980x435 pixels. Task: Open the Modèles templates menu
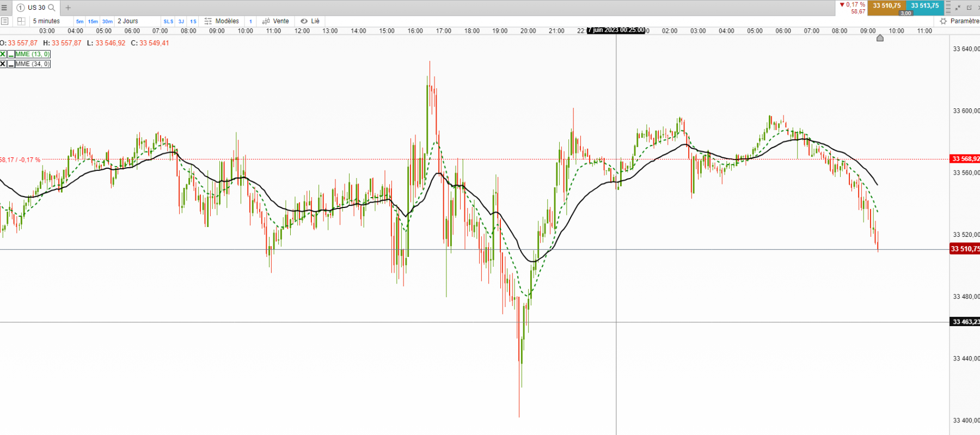pos(227,21)
